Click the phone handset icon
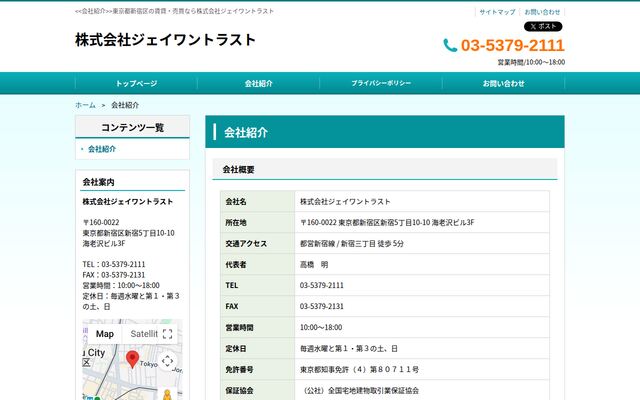 (x=450, y=45)
